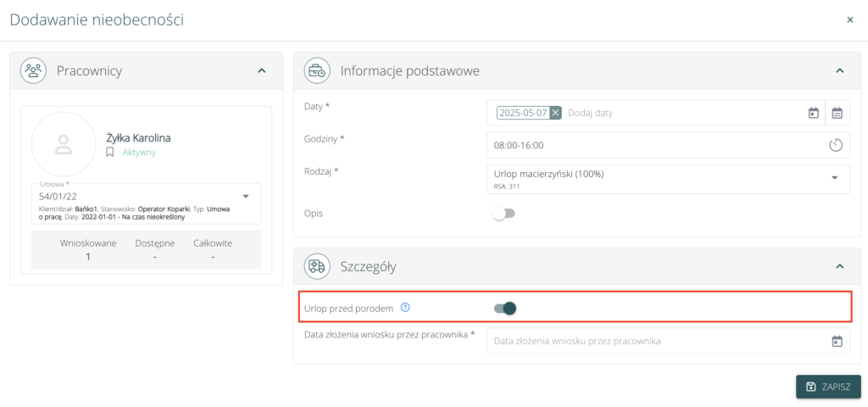Image resolution: width=868 pixels, height=407 pixels.
Task: Disable the Urlop przed porodem toggle
Action: 505,308
